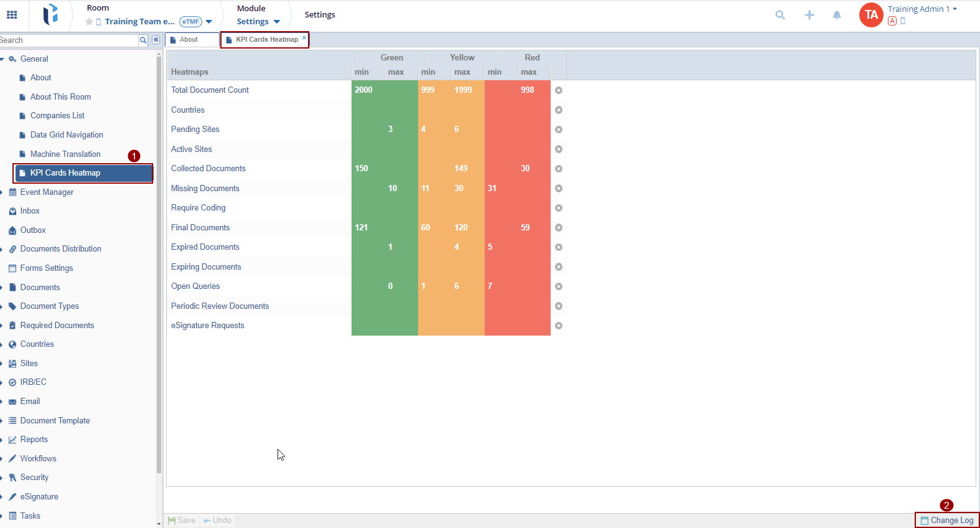The image size is (980, 528).
Task: Expand the Training Admin 1 user menu
Action: coord(954,9)
